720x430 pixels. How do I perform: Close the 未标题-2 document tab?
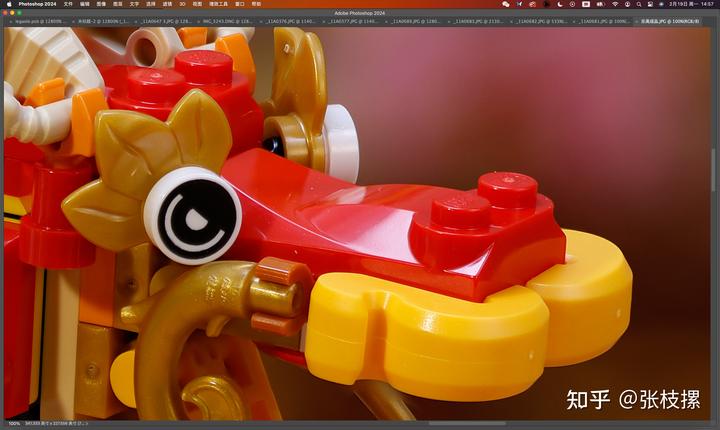coord(74,22)
